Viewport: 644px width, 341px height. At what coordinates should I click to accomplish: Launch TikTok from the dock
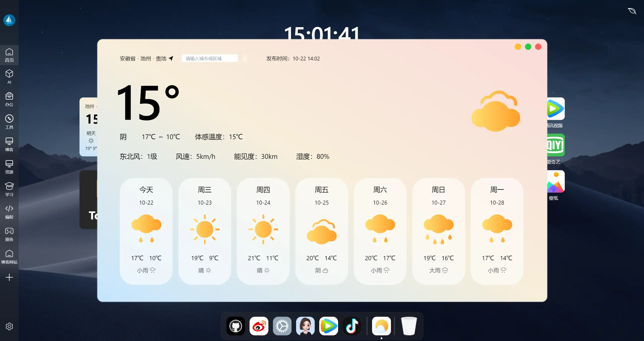point(352,326)
